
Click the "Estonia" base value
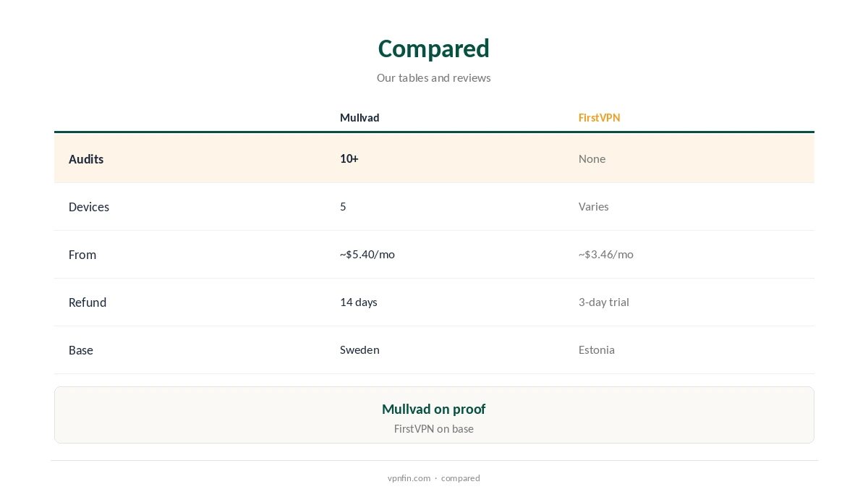[597, 349]
